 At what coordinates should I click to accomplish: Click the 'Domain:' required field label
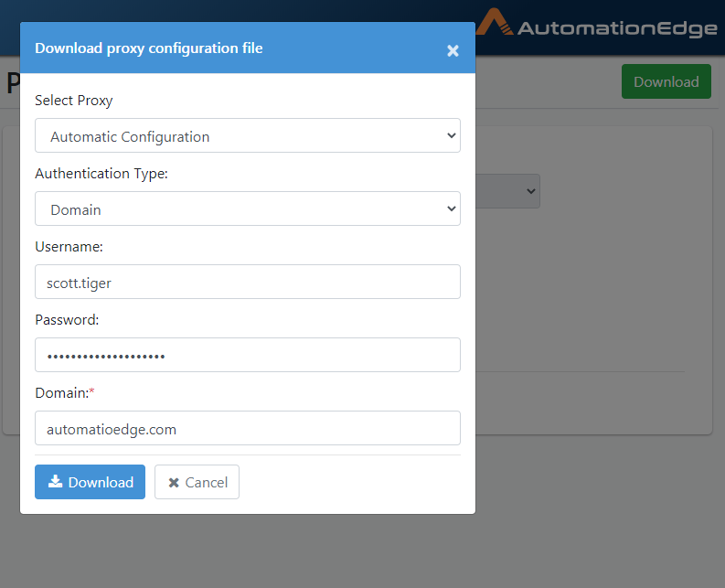pyautogui.click(x=65, y=393)
